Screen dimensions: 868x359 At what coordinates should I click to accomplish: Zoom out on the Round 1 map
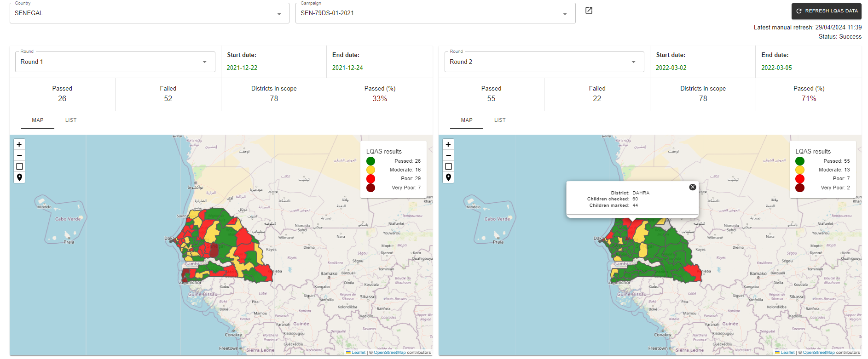pyautogui.click(x=19, y=155)
